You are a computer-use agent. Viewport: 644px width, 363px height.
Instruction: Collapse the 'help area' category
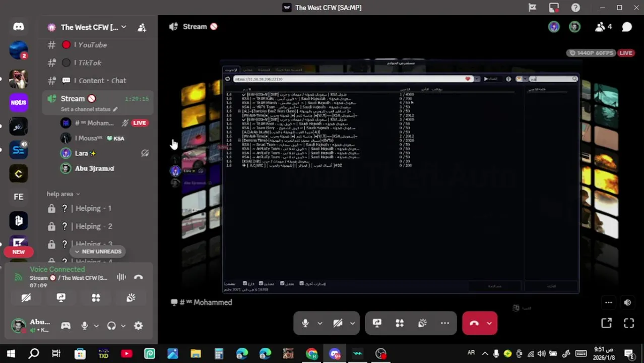(63, 194)
